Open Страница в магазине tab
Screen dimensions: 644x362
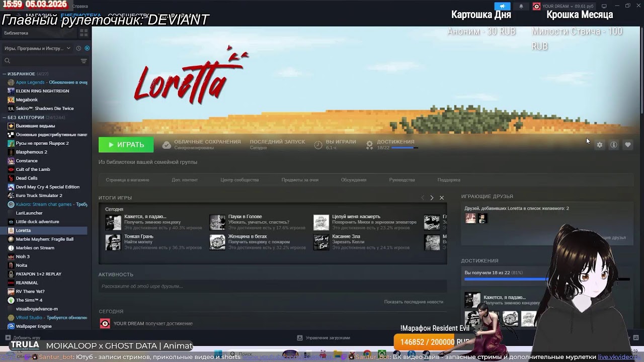127,180
